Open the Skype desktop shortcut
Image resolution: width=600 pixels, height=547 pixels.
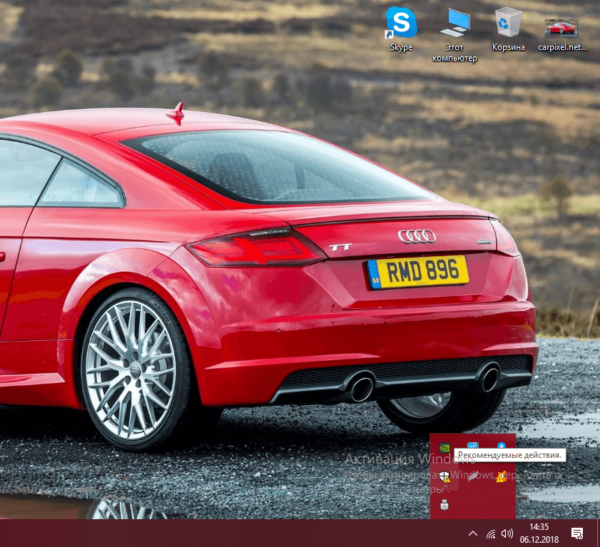pyautogui.click(x=401, y=29)
